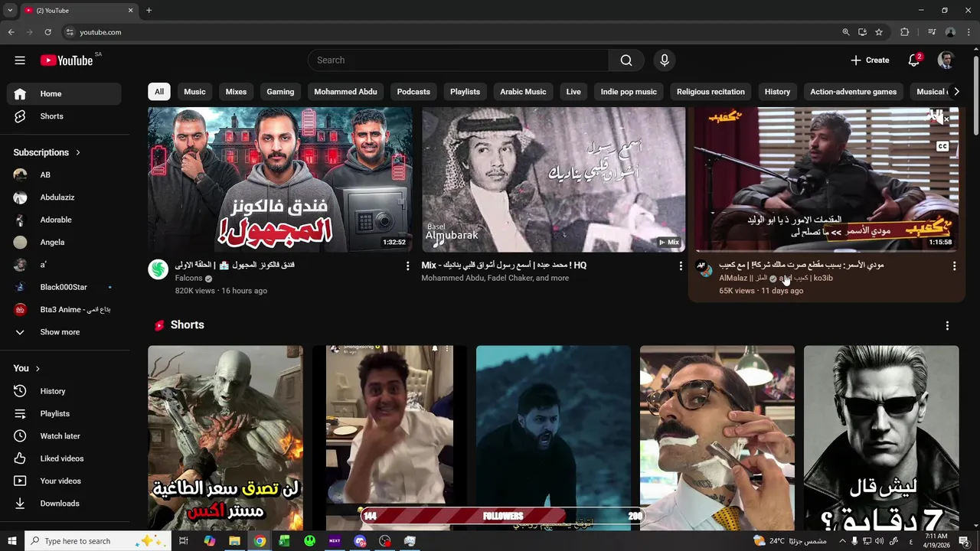This screenshot has height=551, width=980.
Task: Click the AlMalaz channel avatar
Action: click(x=705, y=269)
